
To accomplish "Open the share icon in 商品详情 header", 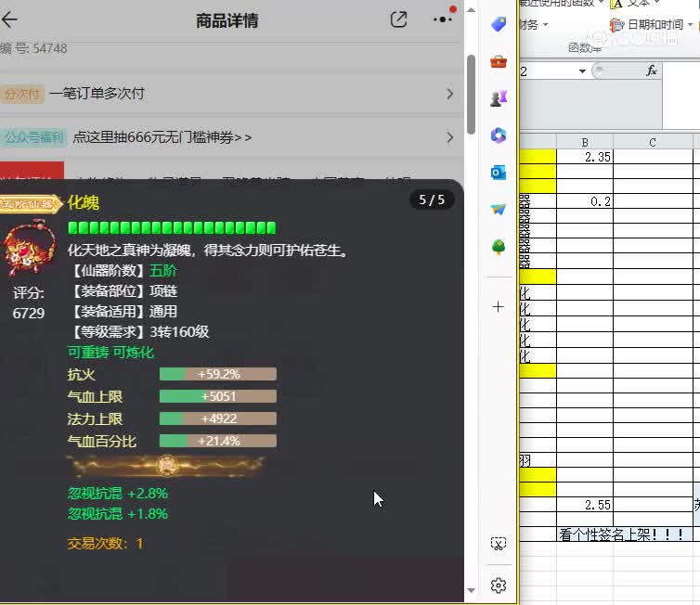I will click(x=398, y=19).
